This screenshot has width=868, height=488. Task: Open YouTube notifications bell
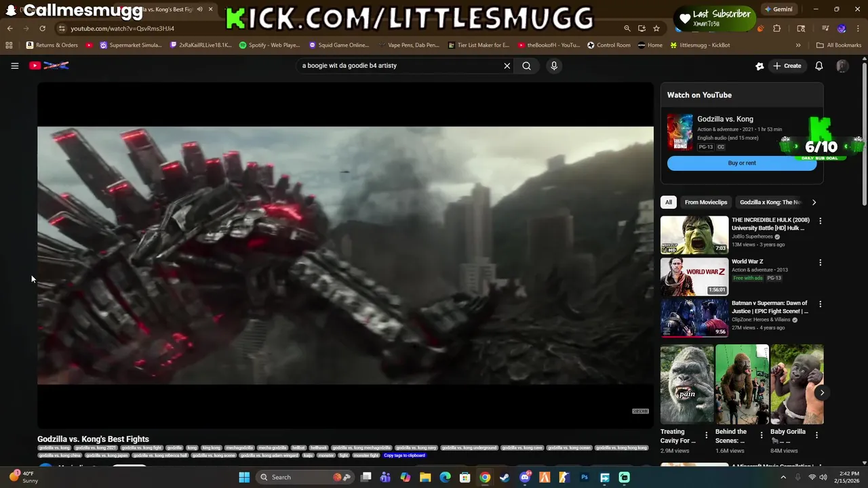pyautogui.click(x=819, y=66)
